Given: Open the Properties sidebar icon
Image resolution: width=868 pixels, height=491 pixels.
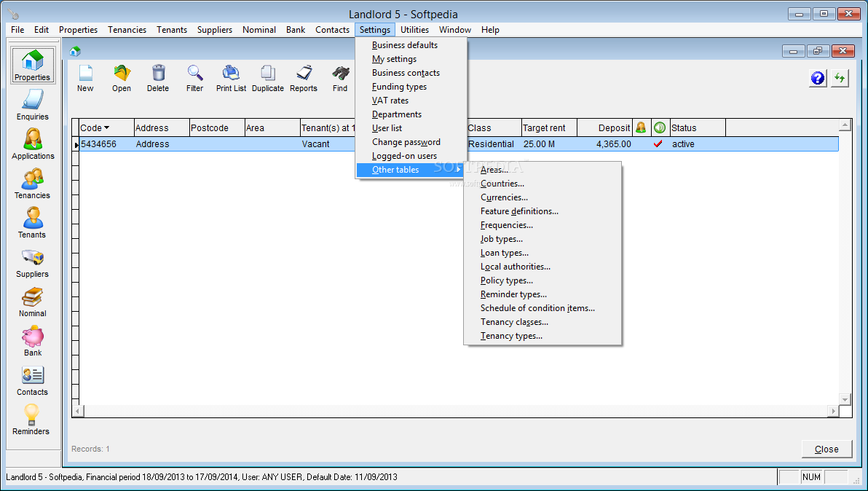Looking at the screenshot, I should (x=33, y=66).
